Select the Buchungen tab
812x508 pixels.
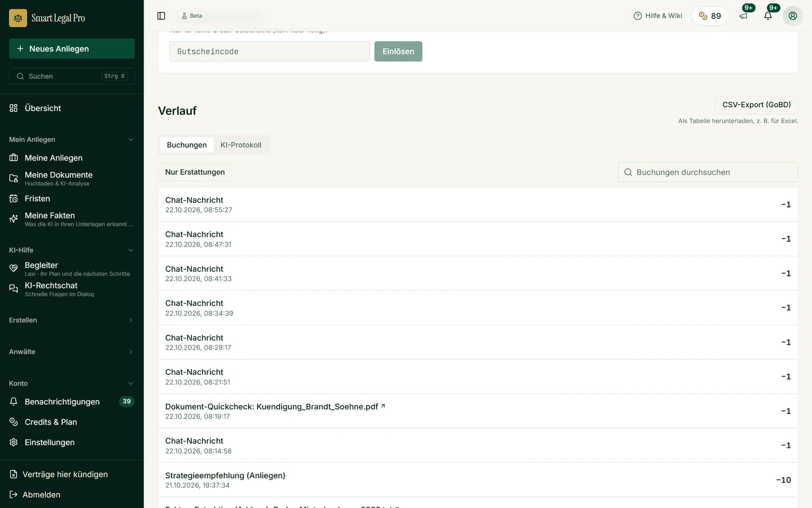click(x=187, y=145)
